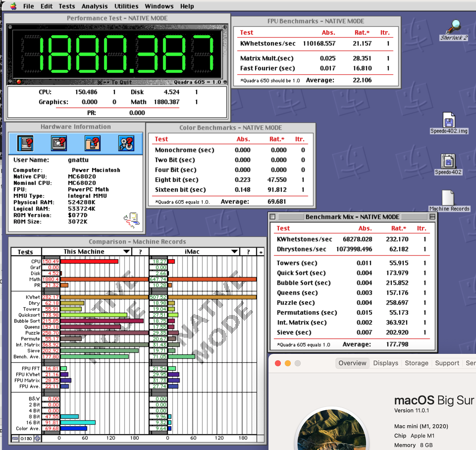Screen dimensions: 476x450
Task: Open the This Machine dropdown in Comparison
Action: pos(127,252)
